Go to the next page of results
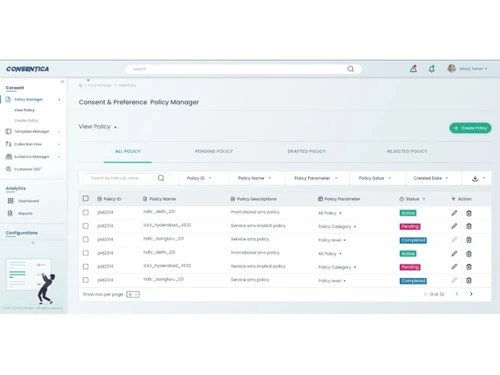This screenshot has height=375, width=500. [x=471, y=294]
